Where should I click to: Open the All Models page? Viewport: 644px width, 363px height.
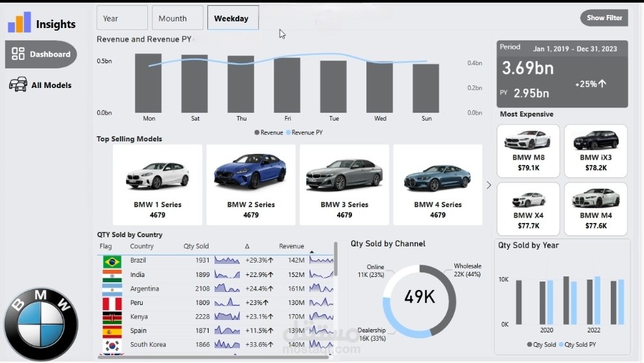pos(40,85)
